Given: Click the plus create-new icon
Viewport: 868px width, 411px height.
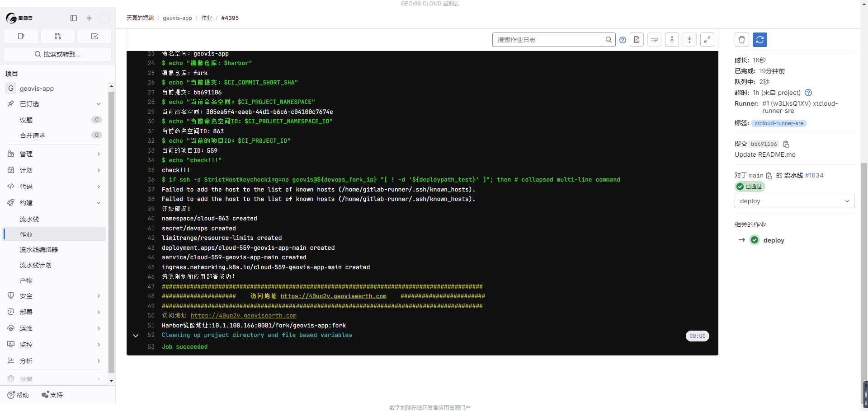Looking at the screenshot, I should coord(89,18).
